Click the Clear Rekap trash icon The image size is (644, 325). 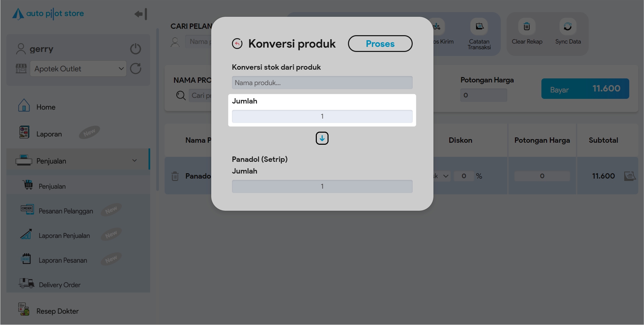(x=527, y=27)
